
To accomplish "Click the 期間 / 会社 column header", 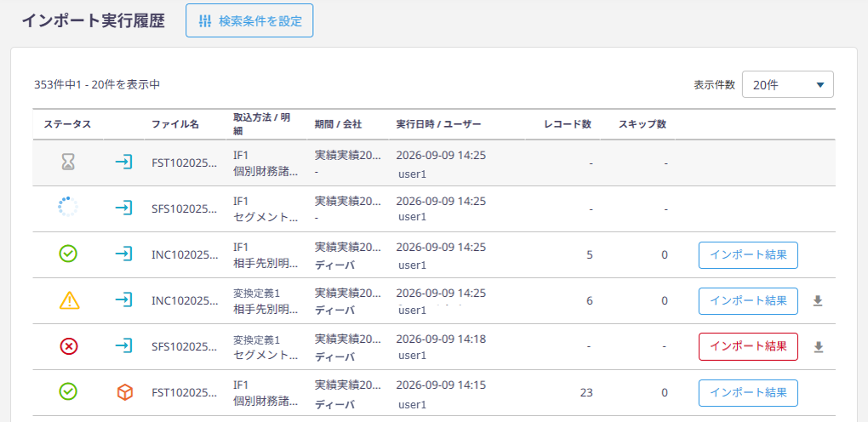I will [338, 124].
